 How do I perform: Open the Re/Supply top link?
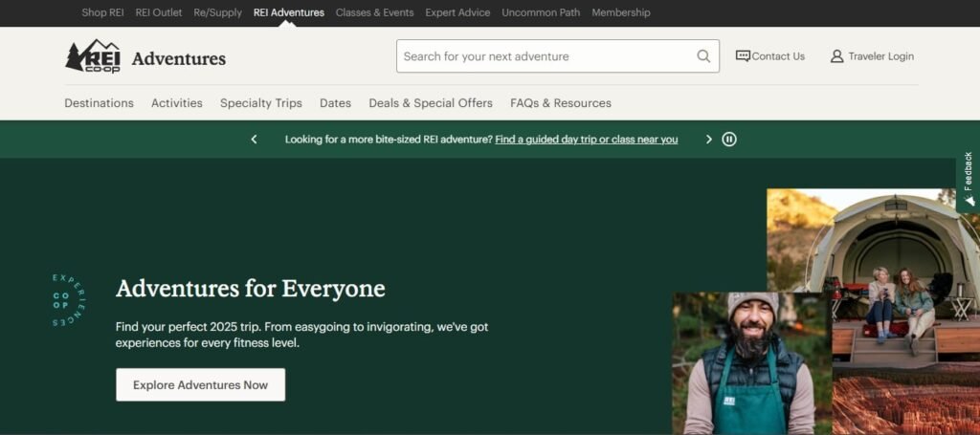(217, 12)
